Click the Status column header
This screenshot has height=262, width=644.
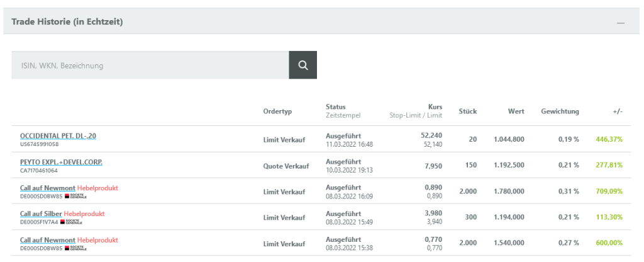(x=336, y=107)
